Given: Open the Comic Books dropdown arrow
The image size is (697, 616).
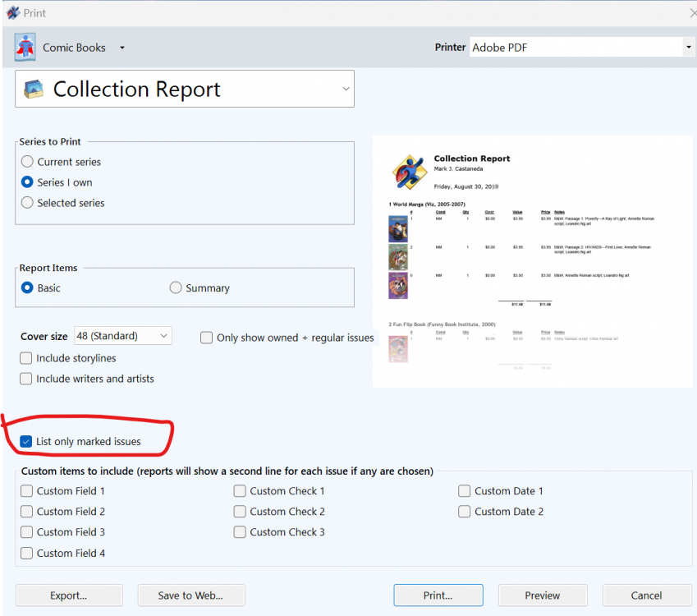Looking at the screenshot, I should (x=122, y=48).
